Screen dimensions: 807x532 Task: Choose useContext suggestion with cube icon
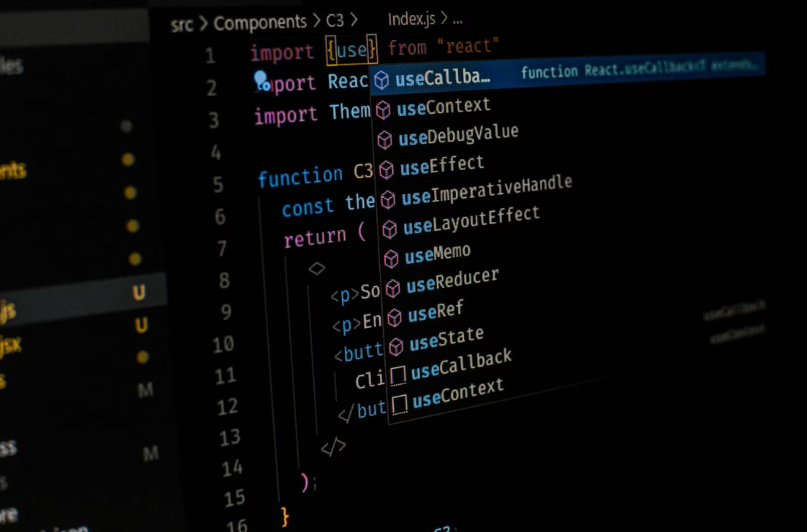444,107
